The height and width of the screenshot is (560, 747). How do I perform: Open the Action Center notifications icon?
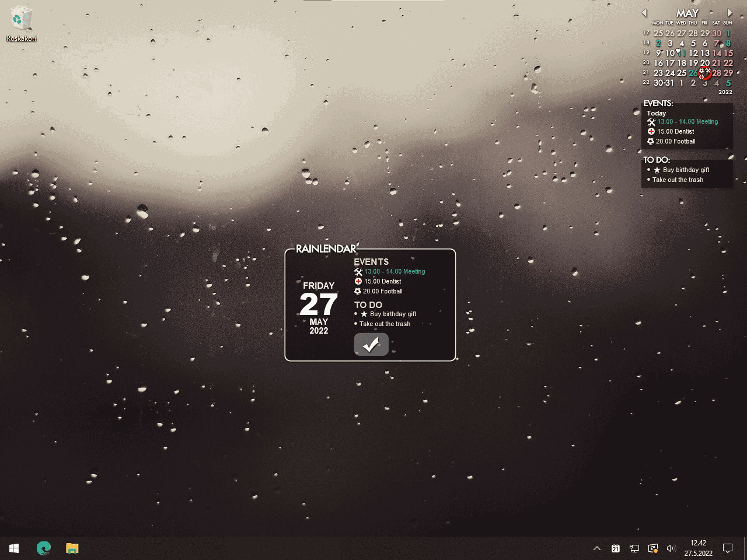(x=728, y=548)
